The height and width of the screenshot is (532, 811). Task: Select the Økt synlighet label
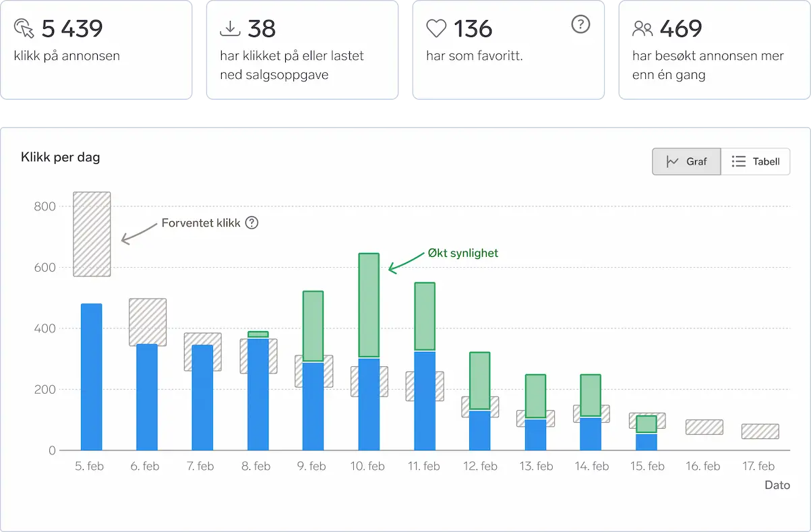tap(463, 253)
